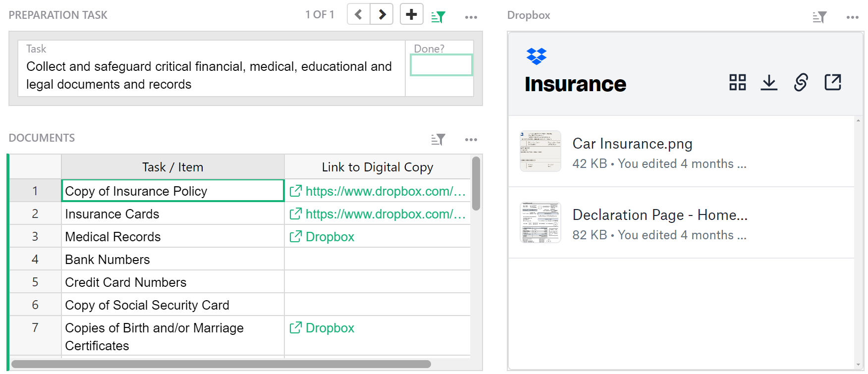The image size is (868, 374).
Task: Click empty link cell for Credit Card Numbers
Action: tap(378, 282)
